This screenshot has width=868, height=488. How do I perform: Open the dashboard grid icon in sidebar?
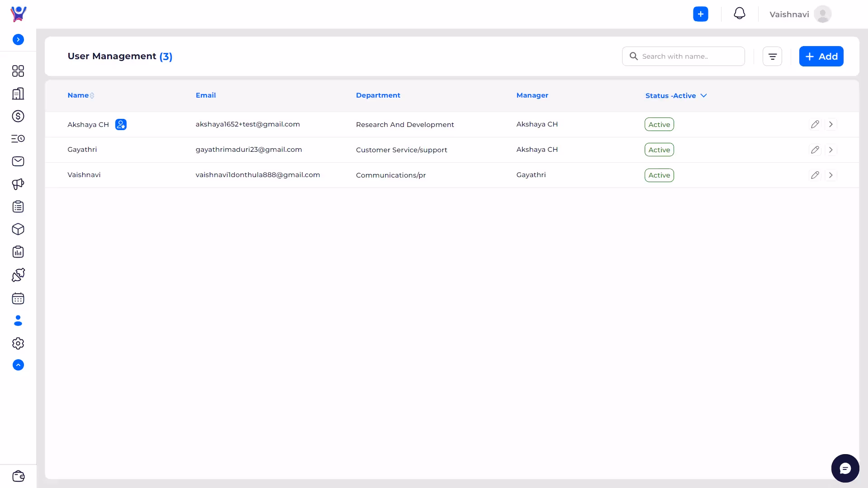18,71
